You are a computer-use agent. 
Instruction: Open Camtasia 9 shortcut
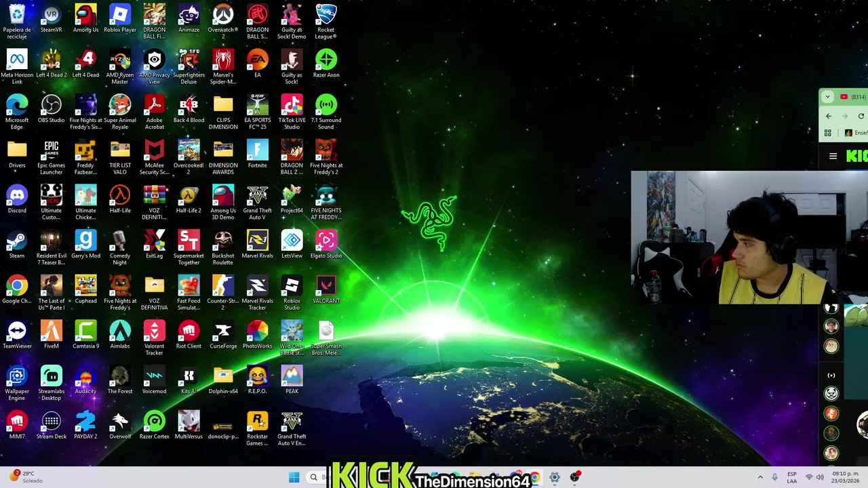(x=85, y=335)
